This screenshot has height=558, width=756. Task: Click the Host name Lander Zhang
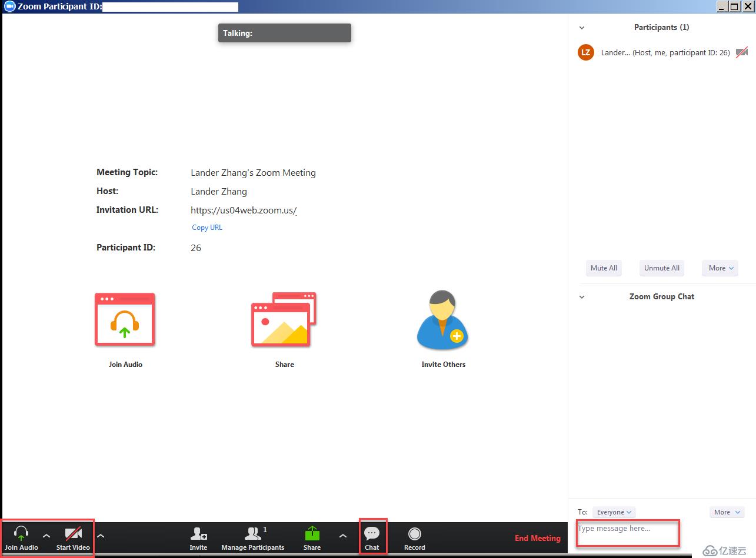(219, 192)
